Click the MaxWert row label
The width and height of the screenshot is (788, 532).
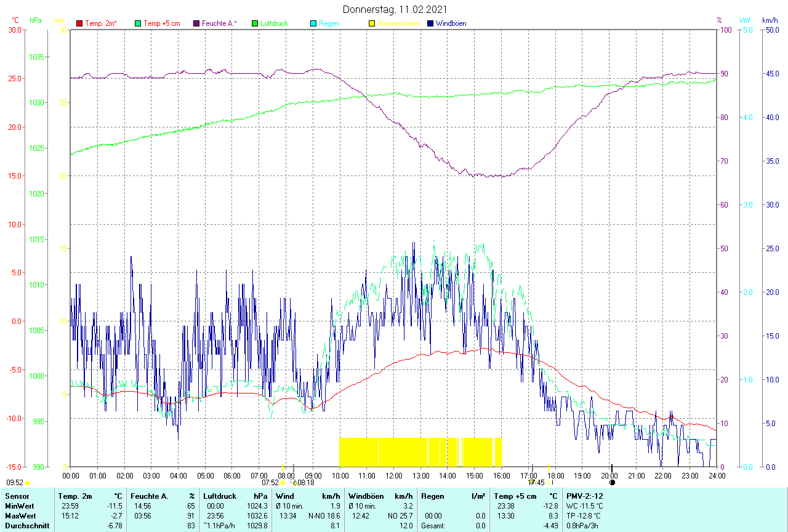click(x=21, y=515)
